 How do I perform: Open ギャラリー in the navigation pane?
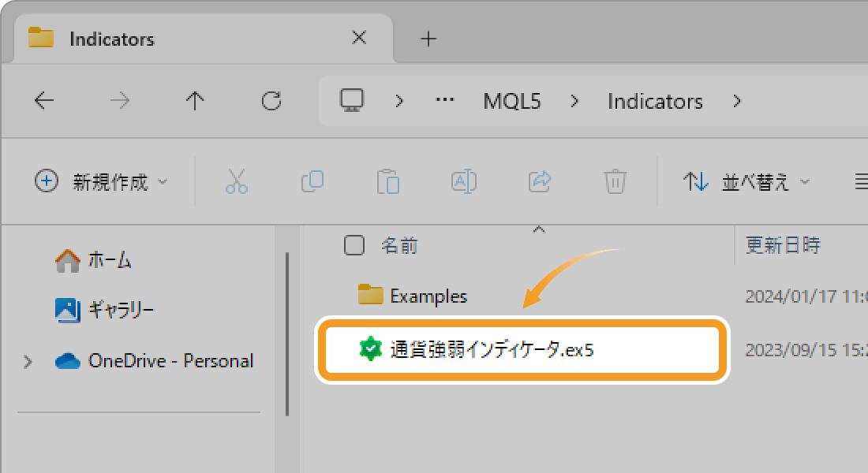pos(105,310)
